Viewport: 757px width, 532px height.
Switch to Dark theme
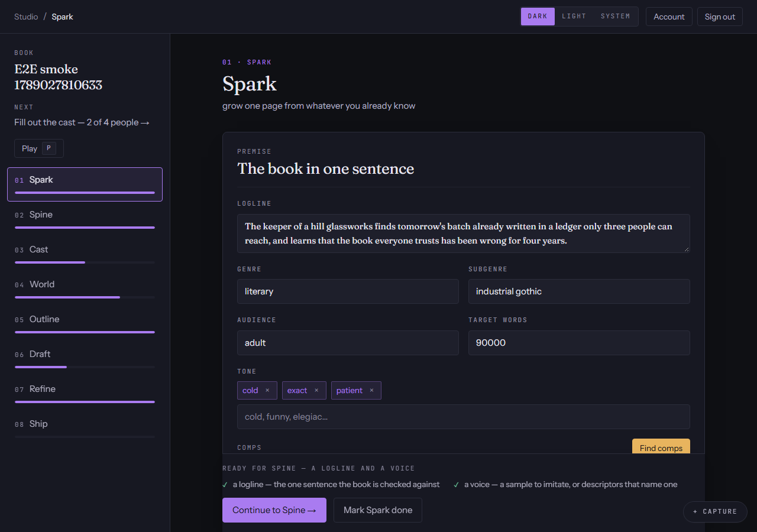pyautogui.click(x=538, y=17)
